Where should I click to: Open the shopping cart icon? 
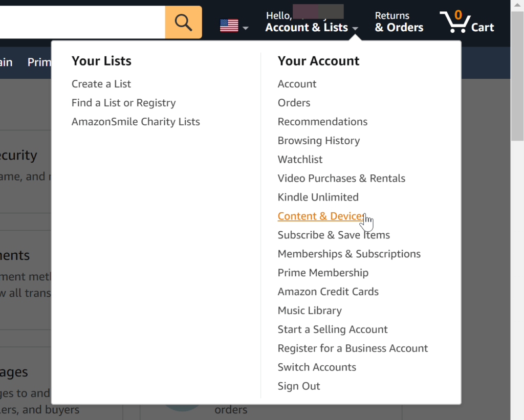(x=455, y=21)
